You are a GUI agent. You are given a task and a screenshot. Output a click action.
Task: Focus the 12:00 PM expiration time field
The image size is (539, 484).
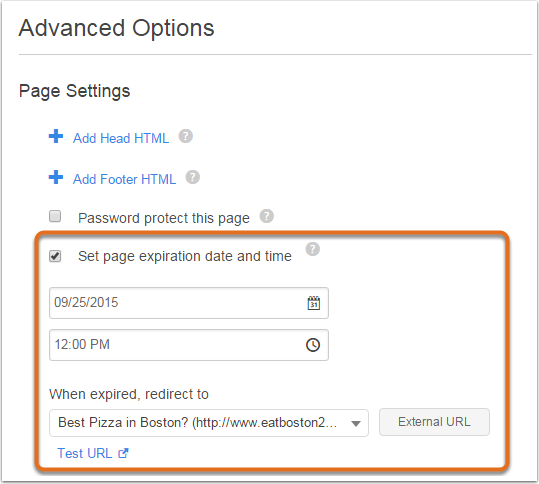[189, 345]
